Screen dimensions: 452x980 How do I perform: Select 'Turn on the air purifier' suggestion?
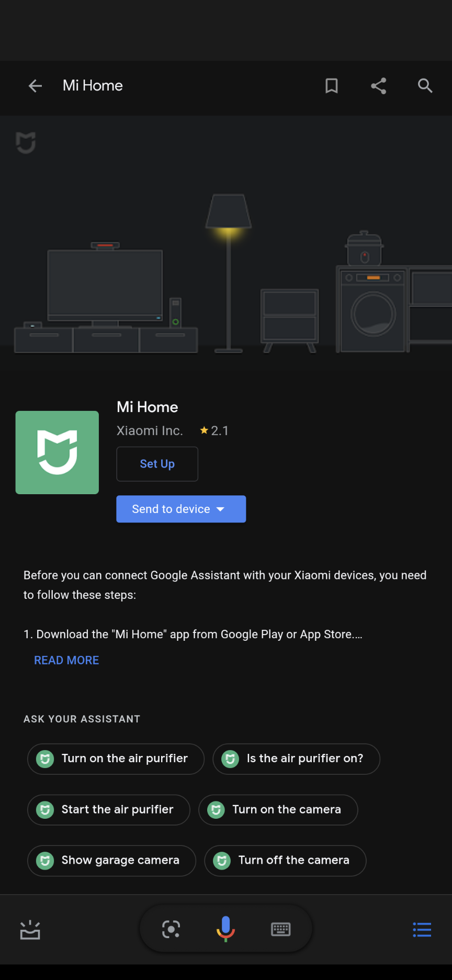click(116, 759)
